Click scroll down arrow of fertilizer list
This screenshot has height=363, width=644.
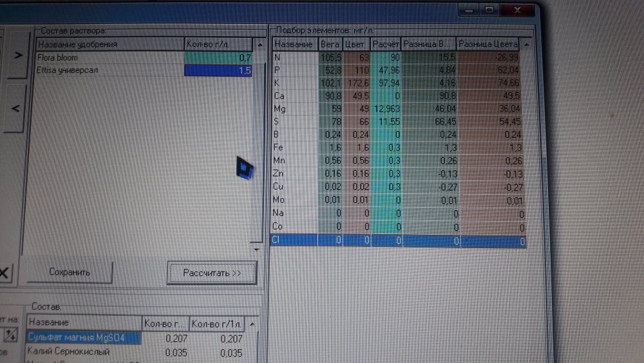[256, 249]
